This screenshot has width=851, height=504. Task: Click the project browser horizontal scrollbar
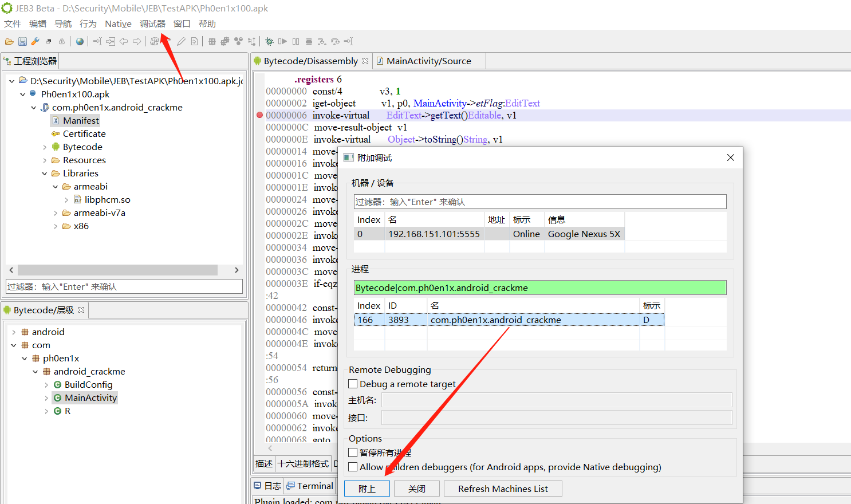point(117,270)
